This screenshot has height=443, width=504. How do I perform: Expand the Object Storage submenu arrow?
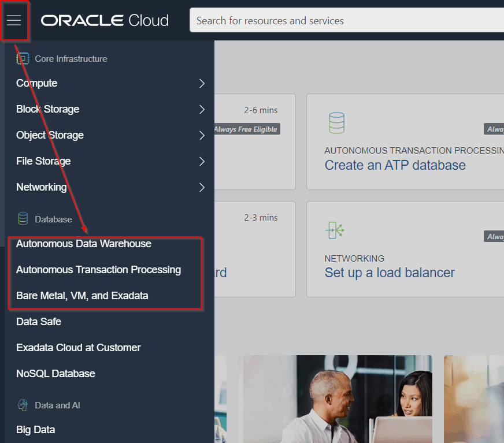[x=202, y=135]
